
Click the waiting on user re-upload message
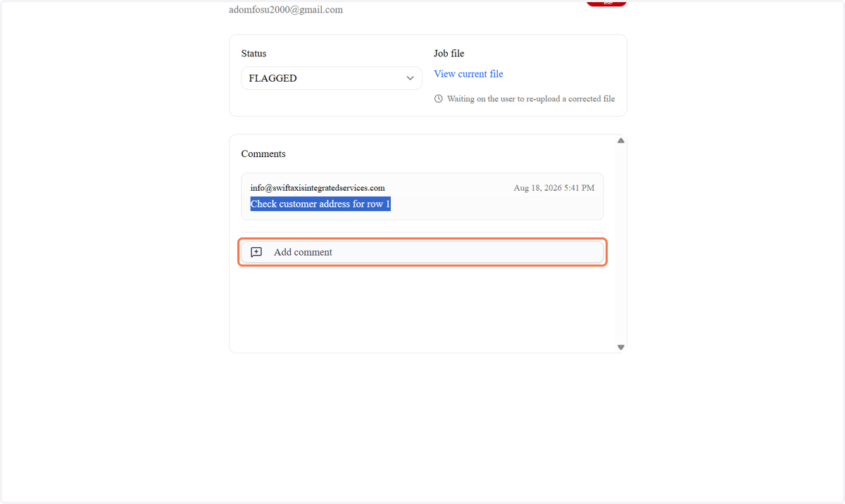click(531, 99)
